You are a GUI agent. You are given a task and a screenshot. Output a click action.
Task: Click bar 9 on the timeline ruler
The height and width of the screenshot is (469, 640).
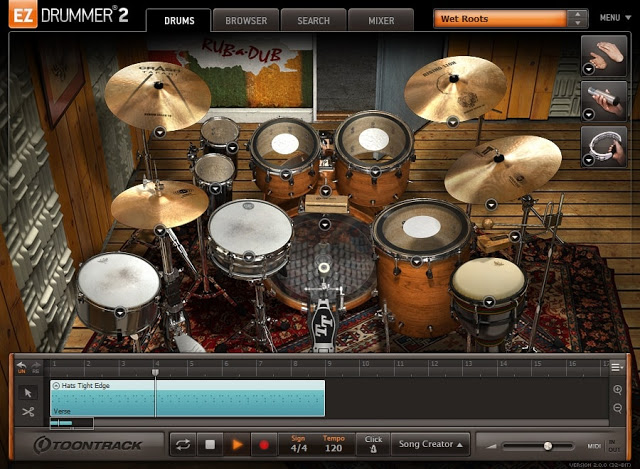[329, 364]
